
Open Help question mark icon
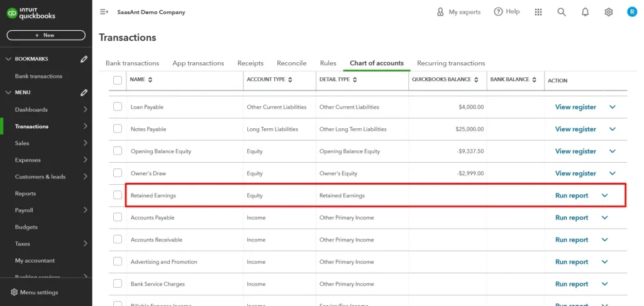(x=498, y=12)
